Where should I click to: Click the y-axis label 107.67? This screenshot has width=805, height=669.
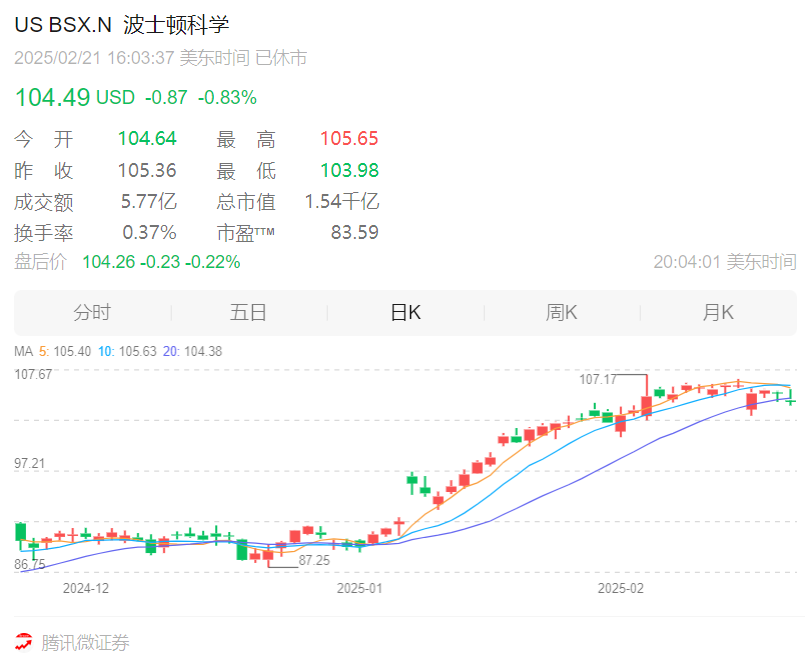pos(33,374)
